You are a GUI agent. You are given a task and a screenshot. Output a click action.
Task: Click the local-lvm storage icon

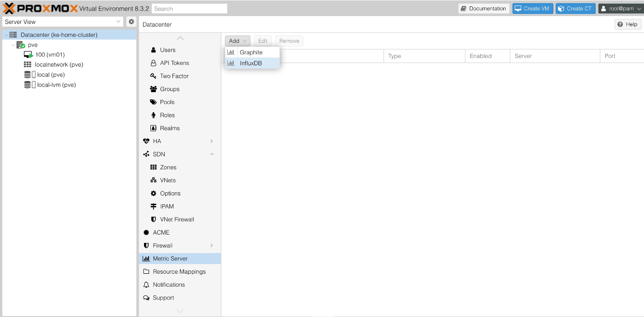point(29,85)
